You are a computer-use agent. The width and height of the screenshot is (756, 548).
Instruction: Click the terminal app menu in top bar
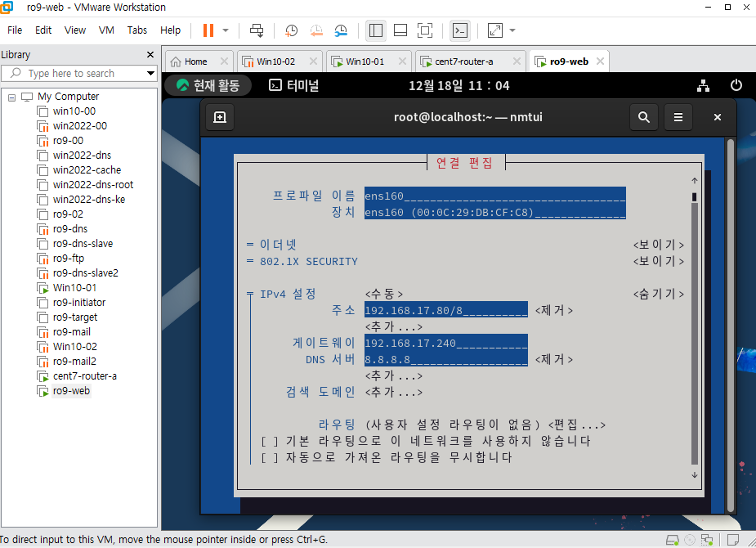[x=294, y=86]
